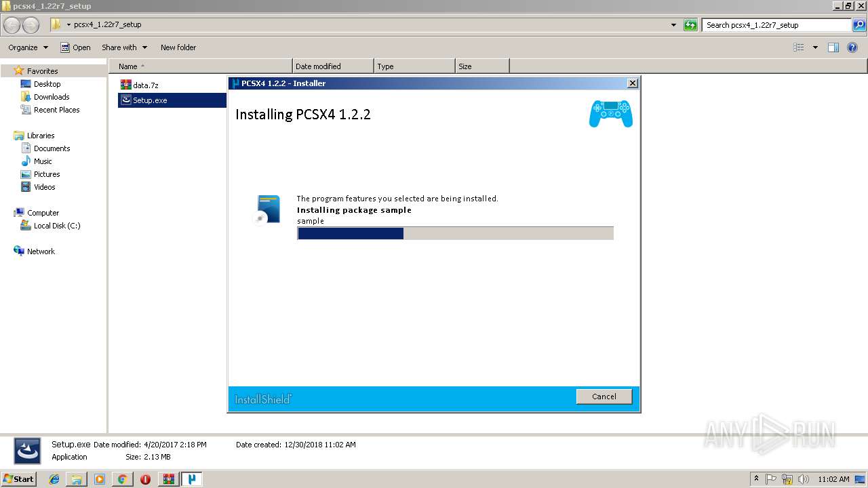Screen dimensions: 868x488
Task: Click the Explorer search field
Action: [777, 25]
